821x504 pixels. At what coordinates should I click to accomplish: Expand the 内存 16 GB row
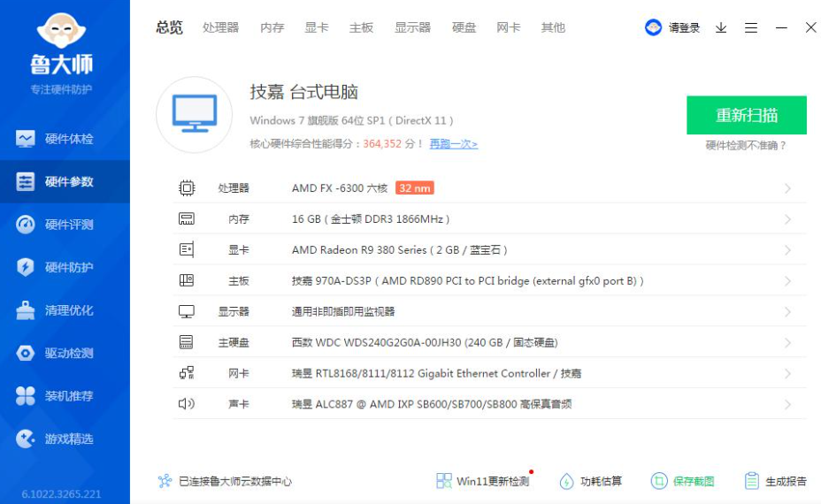tap(787, 219)
